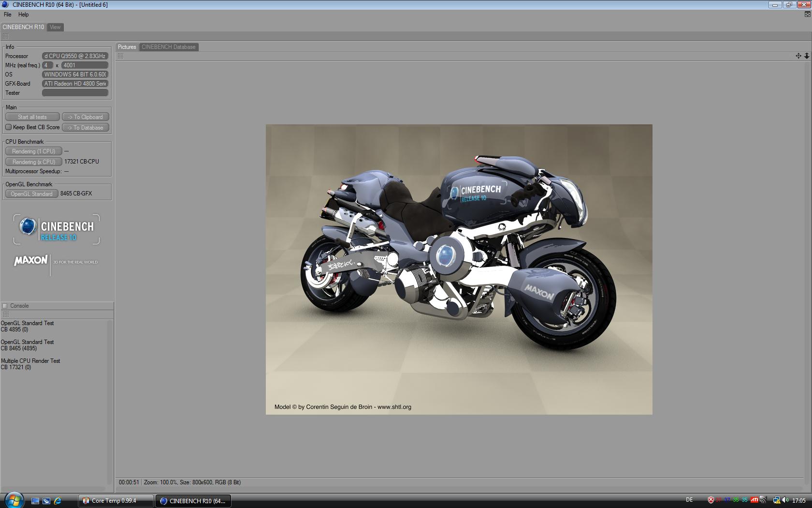Click the Zoom 100.0% size status text
Image resolution: width=812 pixels, height=508 pixels.
[192, 482]
